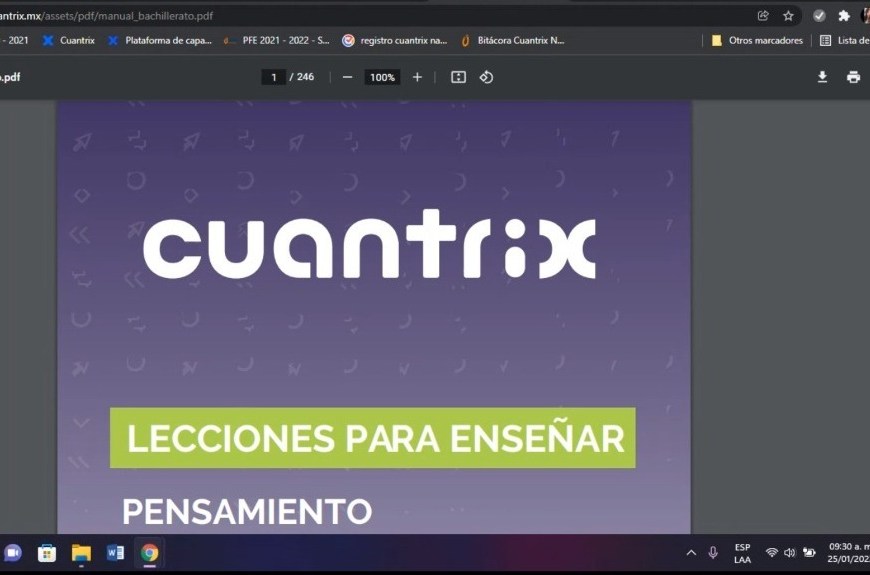Open the Plataforma de capa... bookmark
Image resolution: width=870 pixels, height=575 pixels.
coord(160,41)
